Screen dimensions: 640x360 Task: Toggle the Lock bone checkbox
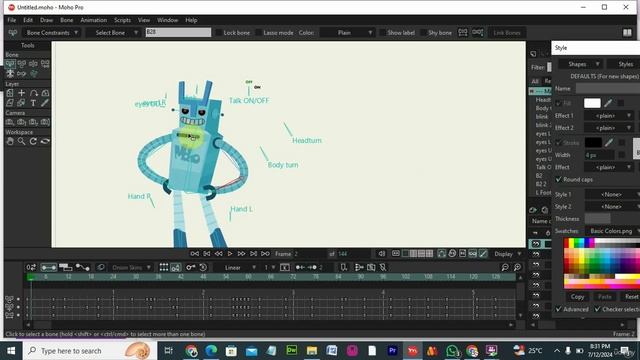[x=219, y=33]
